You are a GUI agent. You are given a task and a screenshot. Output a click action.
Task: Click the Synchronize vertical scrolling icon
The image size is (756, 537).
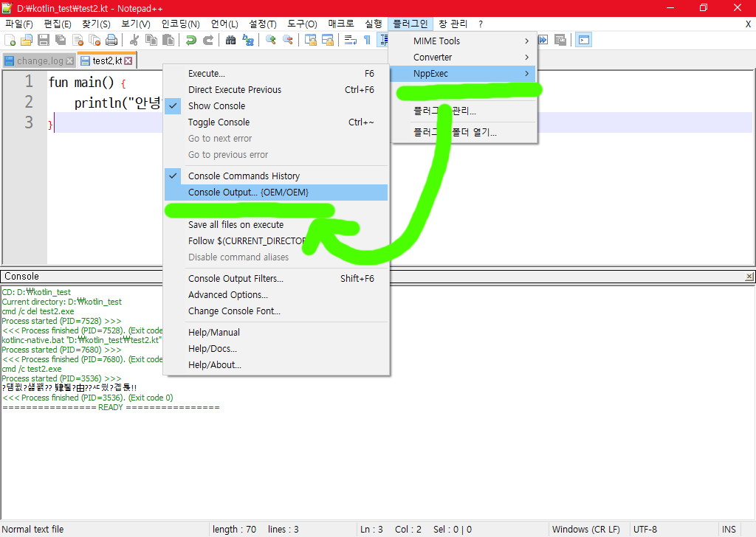click(x=311, y=40)
